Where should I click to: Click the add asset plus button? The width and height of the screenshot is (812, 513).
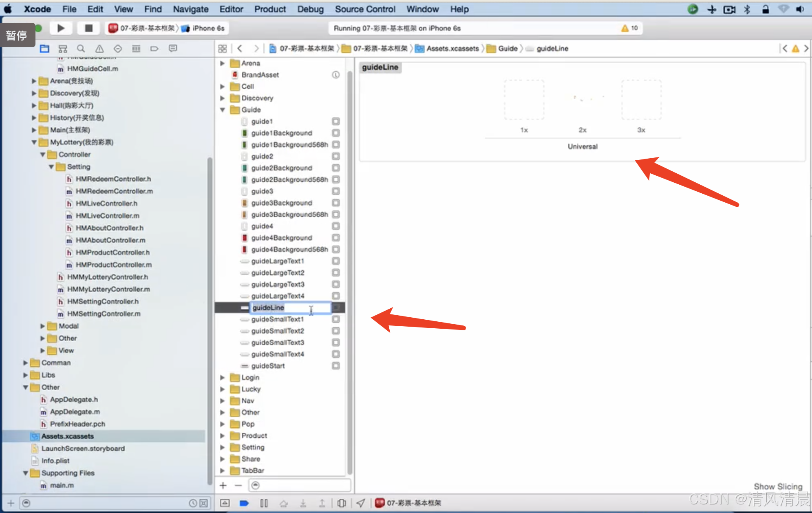point(223,485)
